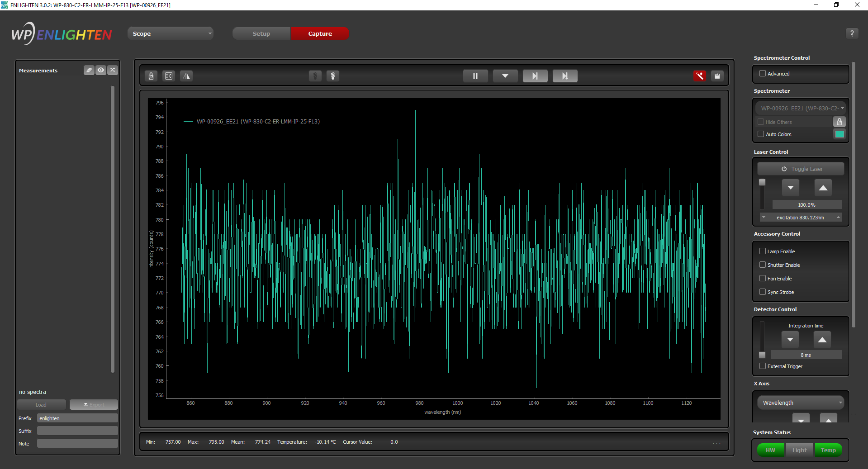Click the eraser icon in Measurements panel
868x469 pixels.
tap(89, 70)
